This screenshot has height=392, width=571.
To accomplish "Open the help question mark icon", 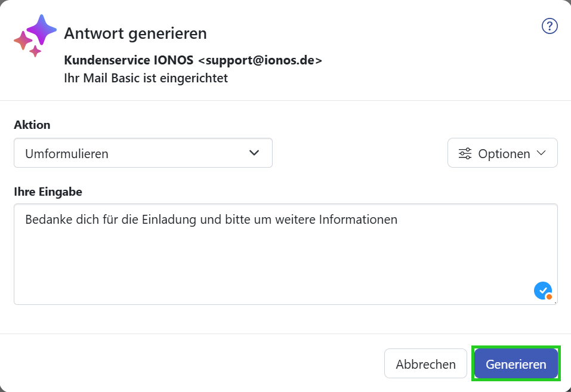I will tap(550, 26).
